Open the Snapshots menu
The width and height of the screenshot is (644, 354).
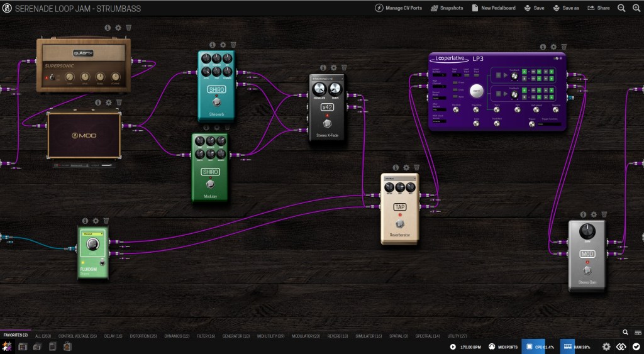[x=447, y=8]
